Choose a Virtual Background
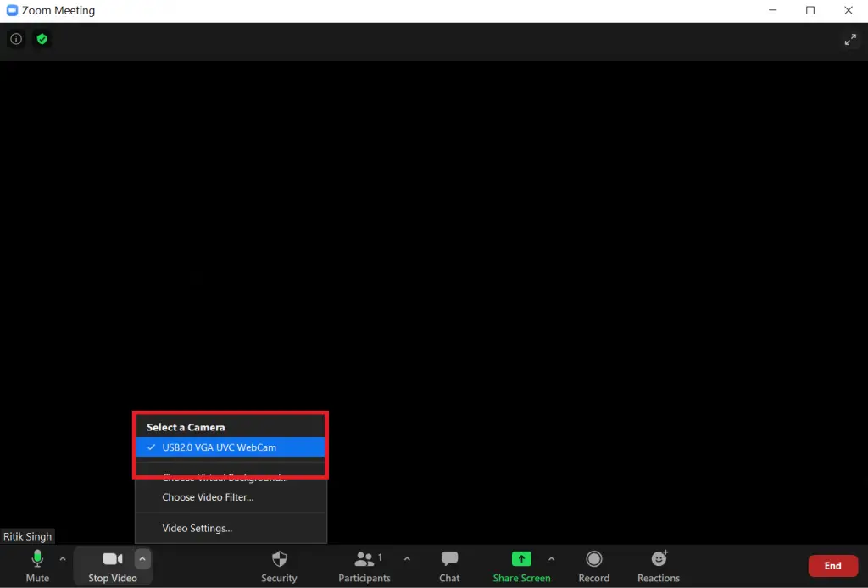This screenshot has height=588, width=868. coord(225,477)
